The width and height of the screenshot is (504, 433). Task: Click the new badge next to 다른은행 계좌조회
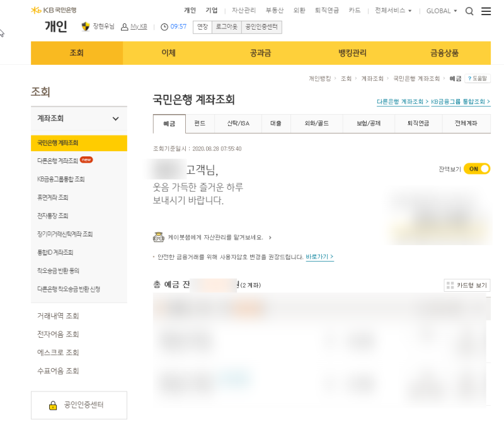coord(86,159)
